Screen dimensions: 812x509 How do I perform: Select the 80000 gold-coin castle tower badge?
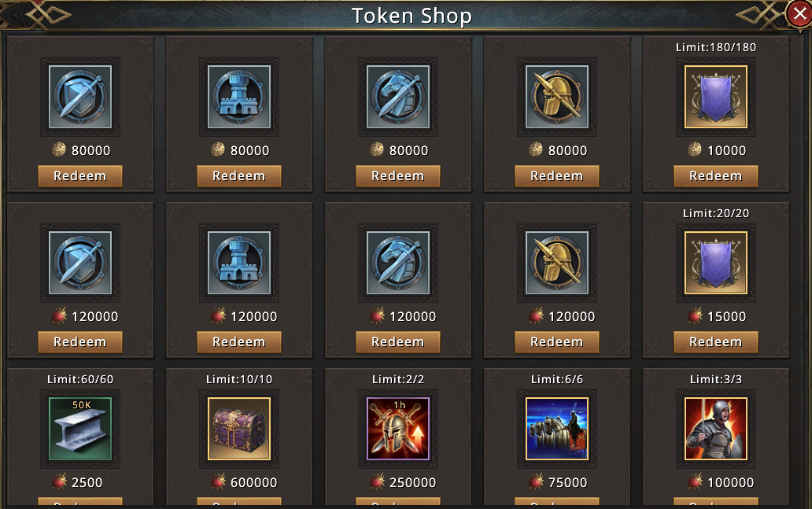pyautogui.click(x=239, y=97)
